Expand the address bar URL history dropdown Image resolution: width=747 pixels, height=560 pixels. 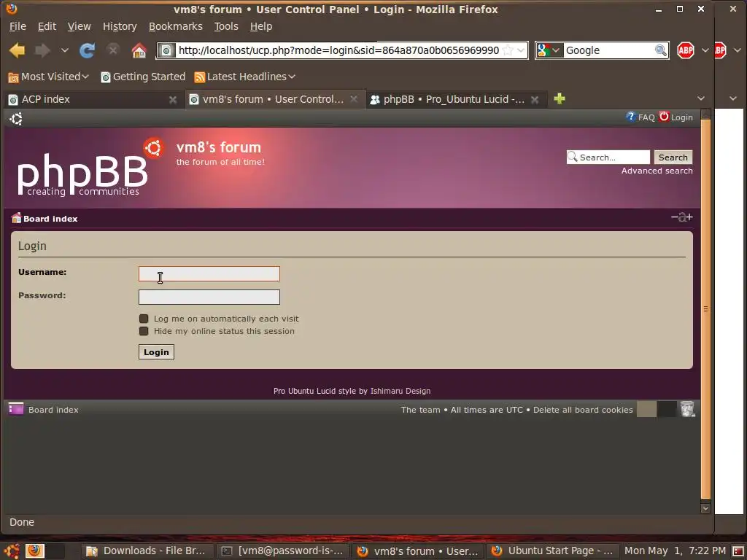coord(520,50)
